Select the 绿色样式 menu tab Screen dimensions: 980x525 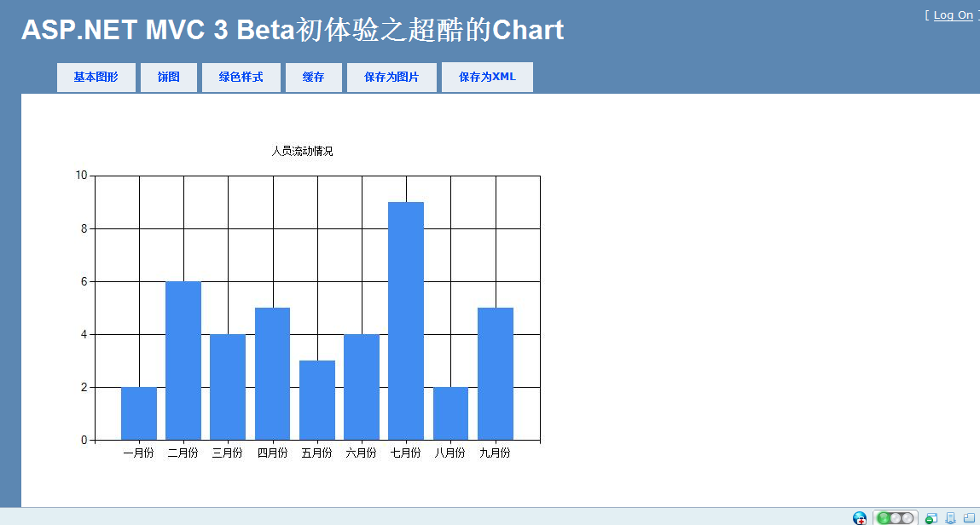[241, 78]
